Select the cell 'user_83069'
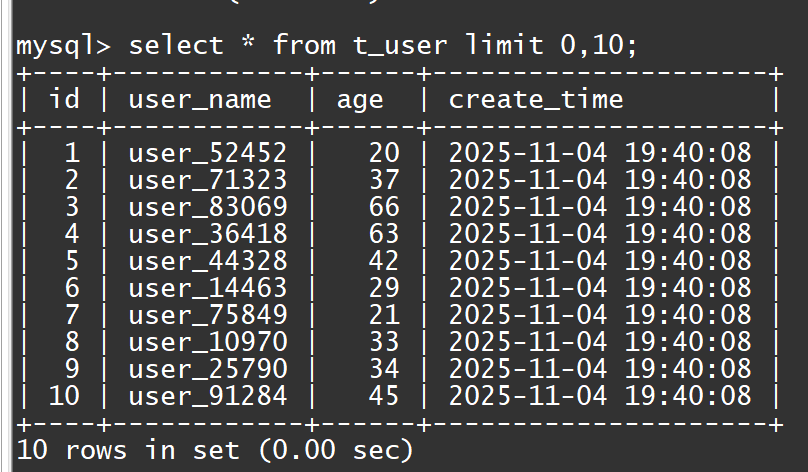The width and height of the screenshot is (808, 472). coord(208,207)
